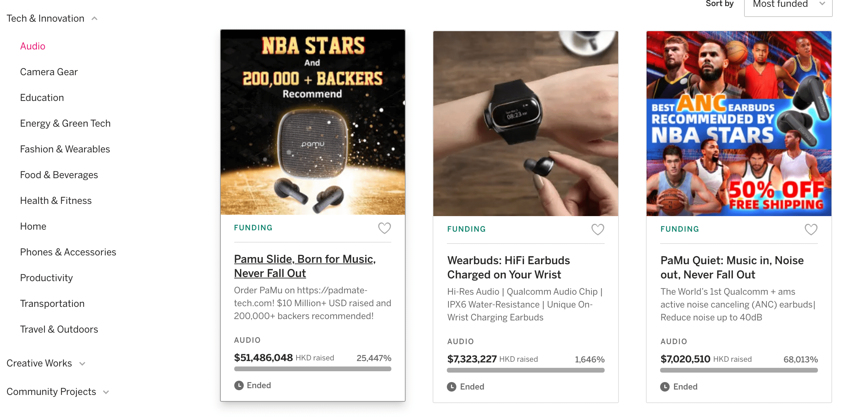The width and height of the screenshot is (868, 420).
Task: Choose Camera Gear in sidebar
Action: (49, 72)
